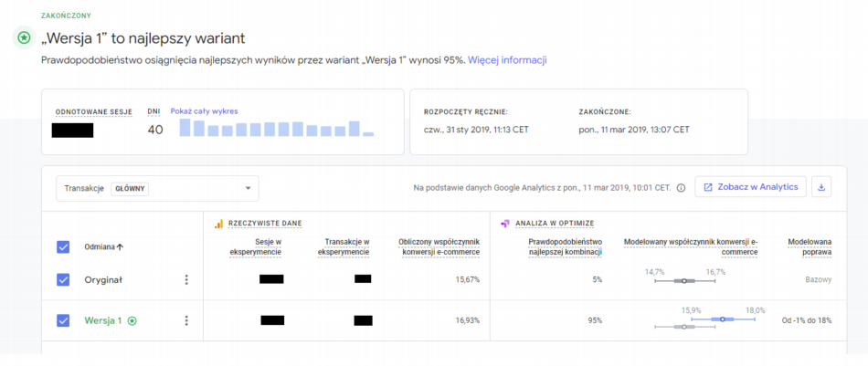Uncheck the Oryginał variant checkbox
868x366 pixels.
(63, 280)
